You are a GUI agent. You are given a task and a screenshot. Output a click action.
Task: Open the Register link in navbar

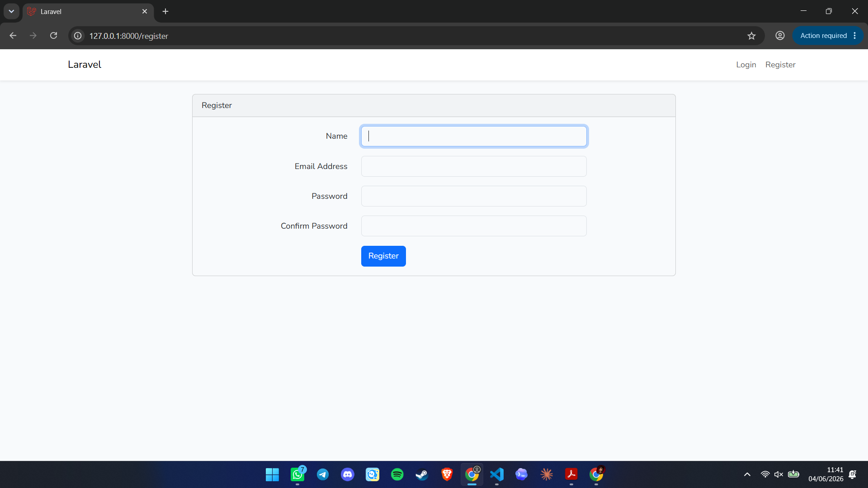(780, 65)
